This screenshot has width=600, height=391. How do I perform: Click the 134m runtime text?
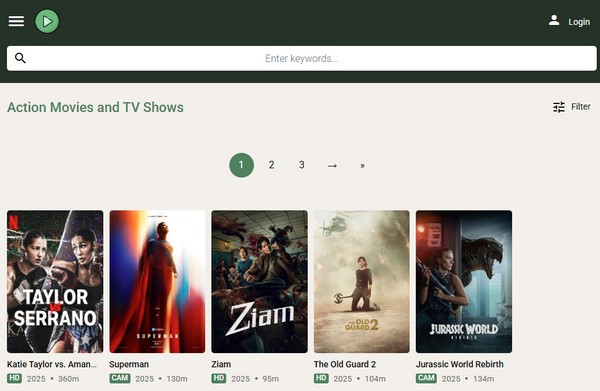click(483, 379)
